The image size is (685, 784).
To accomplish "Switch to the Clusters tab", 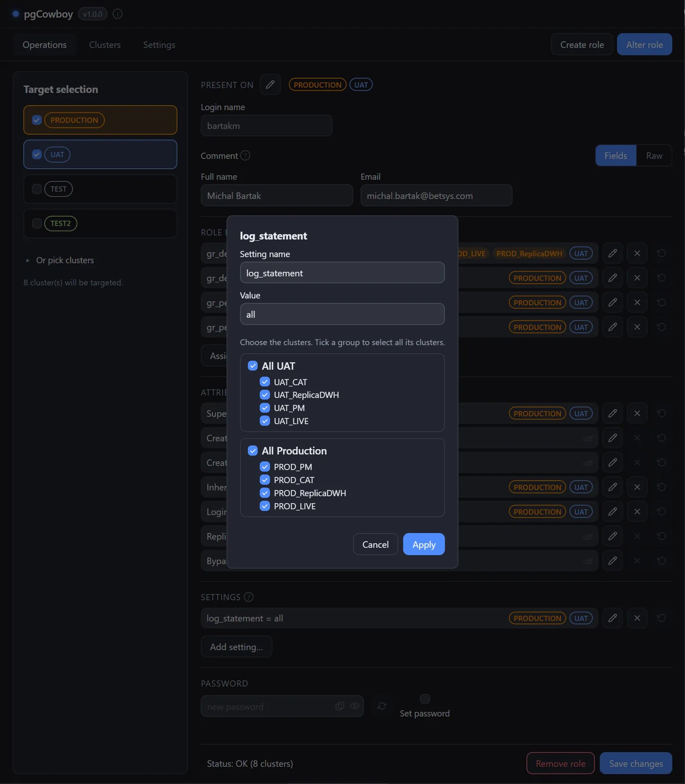I will tap(105, 45).
